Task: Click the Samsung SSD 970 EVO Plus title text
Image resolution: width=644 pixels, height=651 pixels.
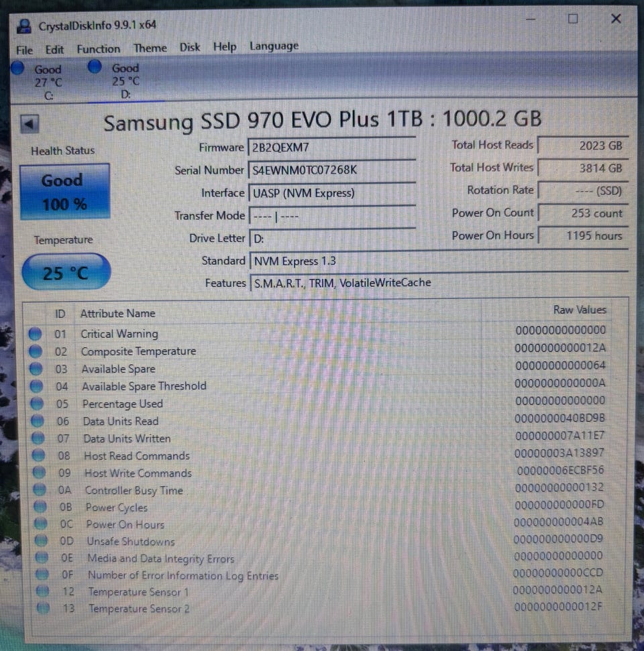Action: [323, 121]
